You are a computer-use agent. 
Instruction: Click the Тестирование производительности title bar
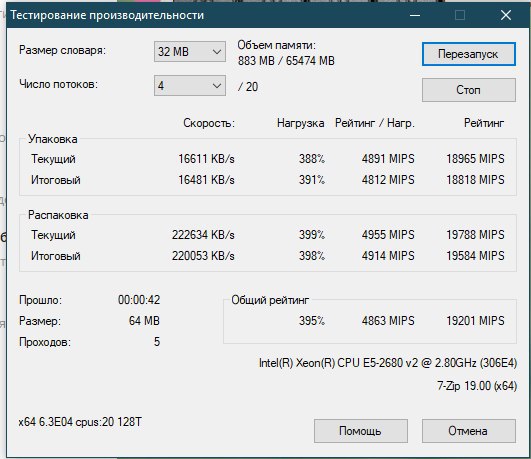pyautogui.click(x=107, y=15)
